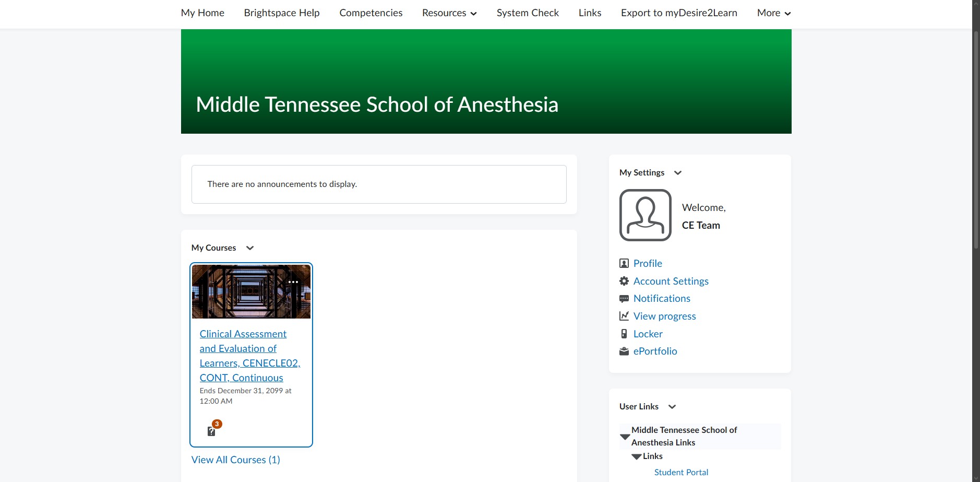Open the Student Portal link

pos(681,472)
